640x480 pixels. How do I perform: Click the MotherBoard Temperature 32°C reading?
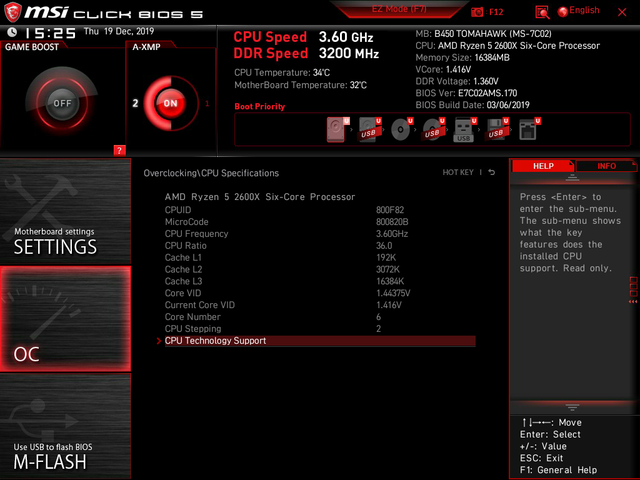coord(300,85)
